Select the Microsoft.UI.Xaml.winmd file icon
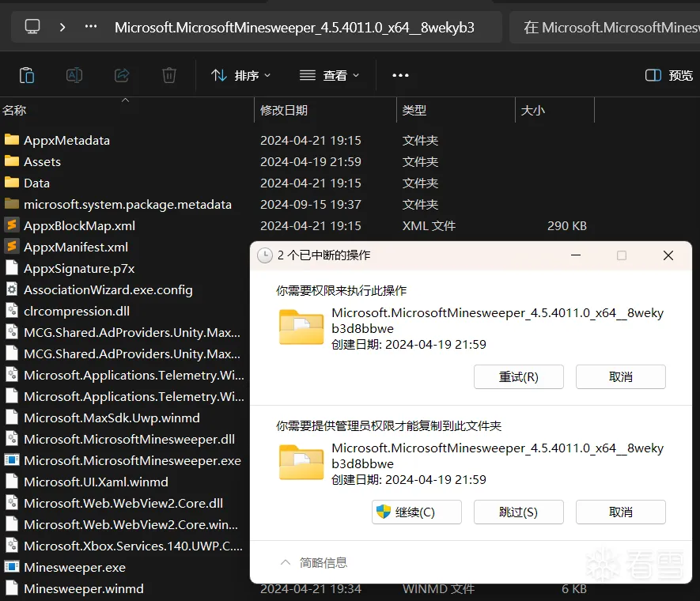 click(x=12, y=482)
